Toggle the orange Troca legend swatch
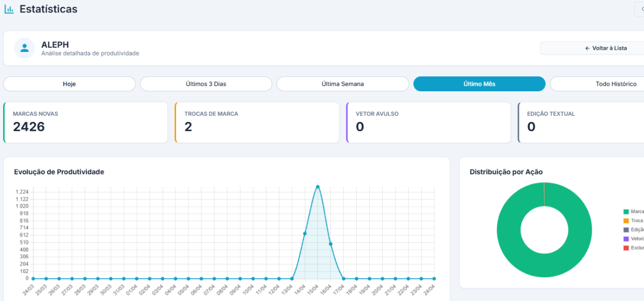Viewport: 644px width, 301px height. [626, 221]
